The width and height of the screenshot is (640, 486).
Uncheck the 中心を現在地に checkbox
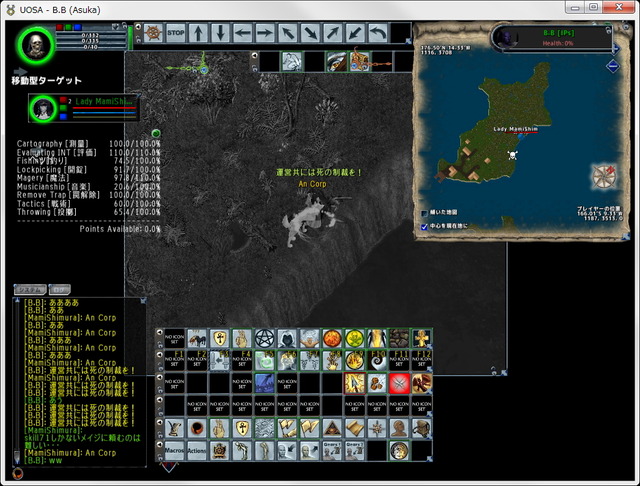click(424, 226)
